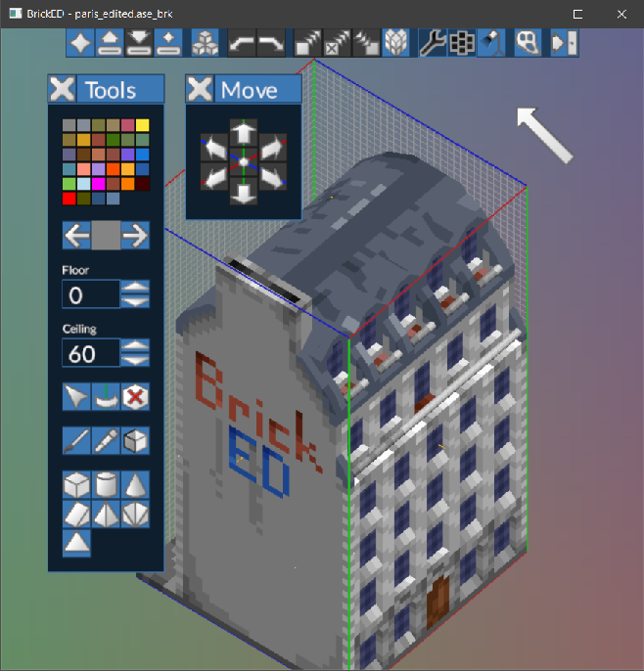The image size is (644, 671).
Task: Open the wrench Tools panel icon
Action: click(433, 43)
